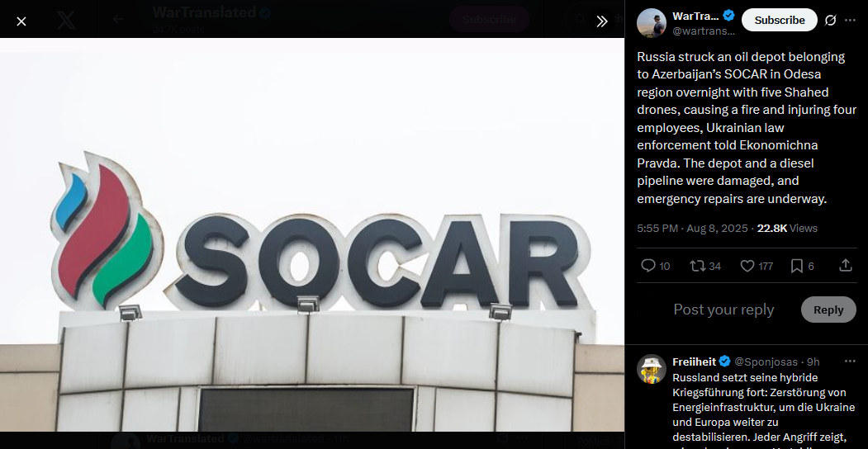The width and height of the screenshot is (868, 449).
Task: Click Freiiheit's avatar picture
Action: coord(652,369)
